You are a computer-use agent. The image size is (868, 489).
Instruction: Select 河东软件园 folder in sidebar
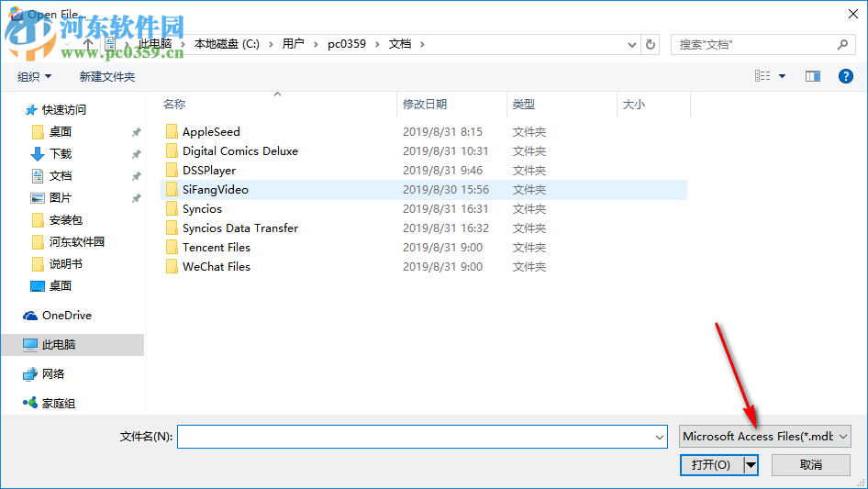(x=76, y=242)
